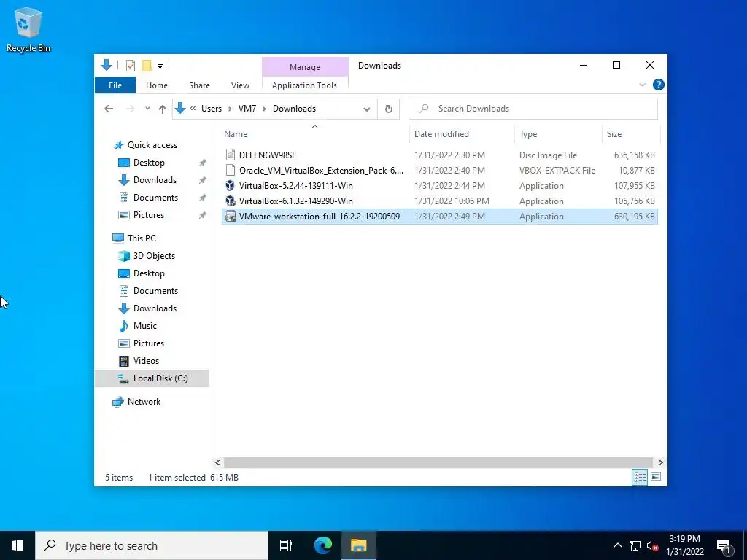Open pinned Desktop under Quick access
Screen dimensions: 747x560
click(149, 163)
